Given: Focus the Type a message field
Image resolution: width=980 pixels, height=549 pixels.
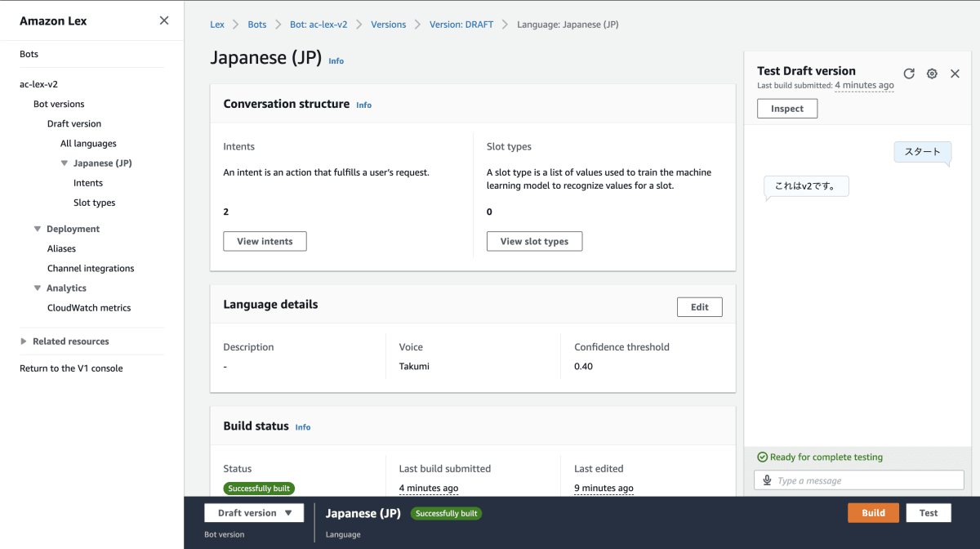Looking at the screenshot, I should click(x=858, y=480).
